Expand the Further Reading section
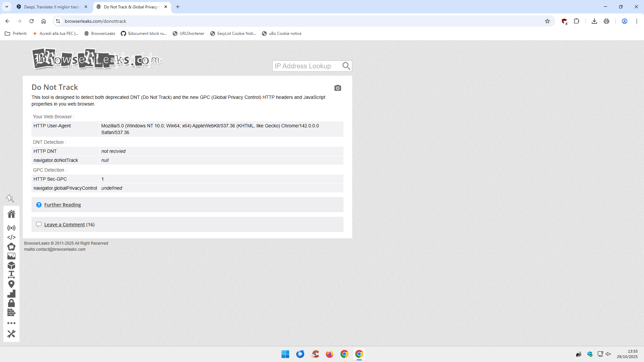The image size is (644, 362). pyautogui.click(x=62, y=205)
